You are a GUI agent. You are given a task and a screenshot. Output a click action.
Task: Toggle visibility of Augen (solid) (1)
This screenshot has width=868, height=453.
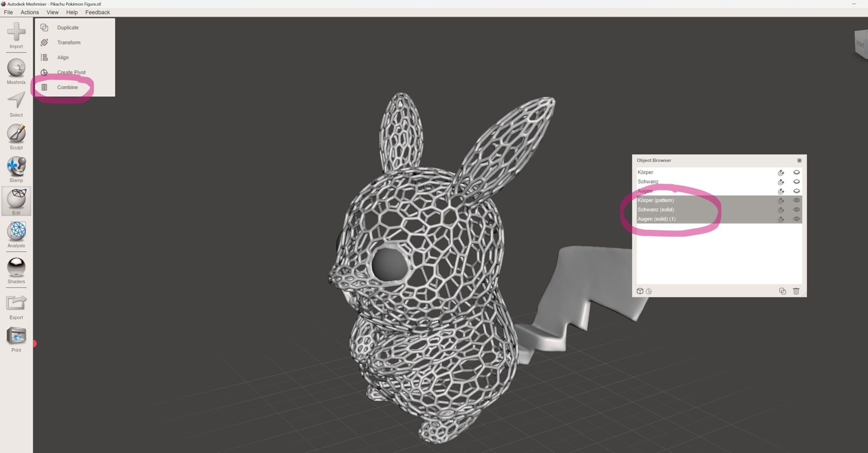click(796, 219)
